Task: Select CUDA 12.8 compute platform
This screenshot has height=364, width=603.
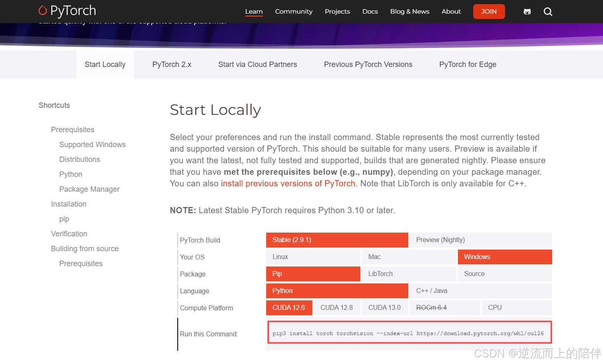Action: [337, 308]
